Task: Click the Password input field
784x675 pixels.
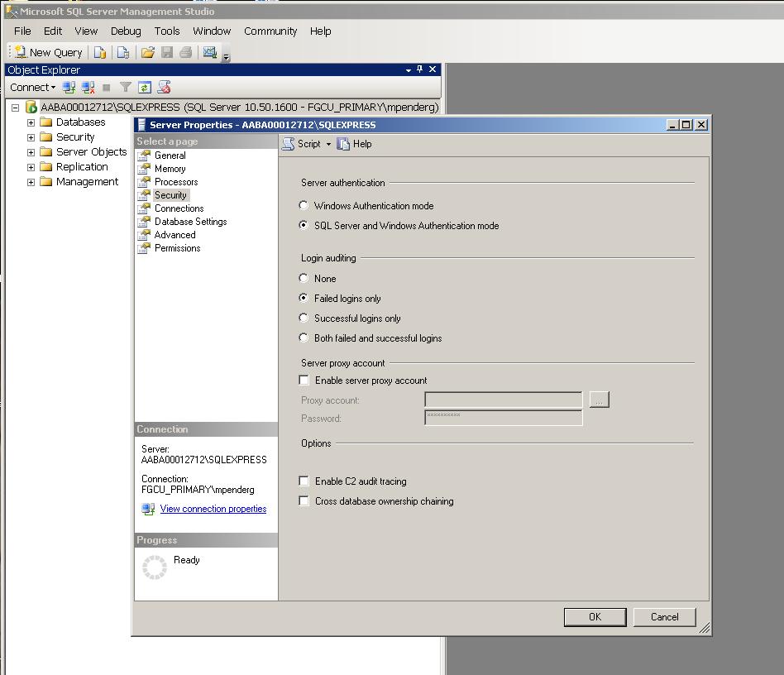Action: click(x=504, y=418)
